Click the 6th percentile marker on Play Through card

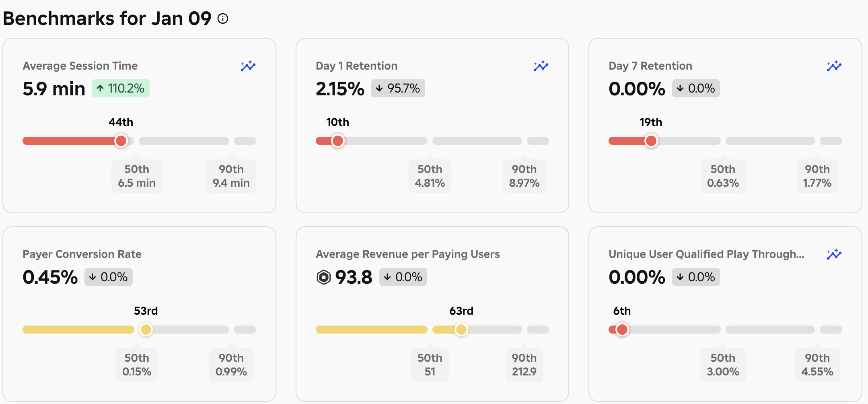click(622, 329)
